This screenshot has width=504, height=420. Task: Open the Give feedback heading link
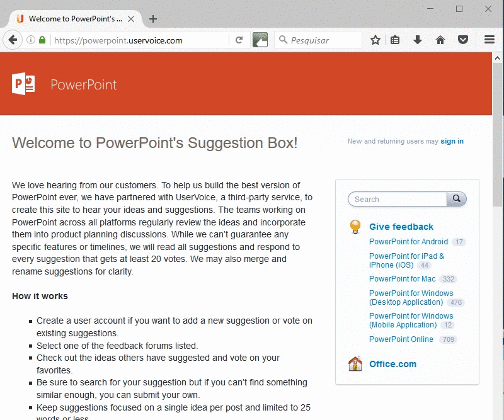401,227
